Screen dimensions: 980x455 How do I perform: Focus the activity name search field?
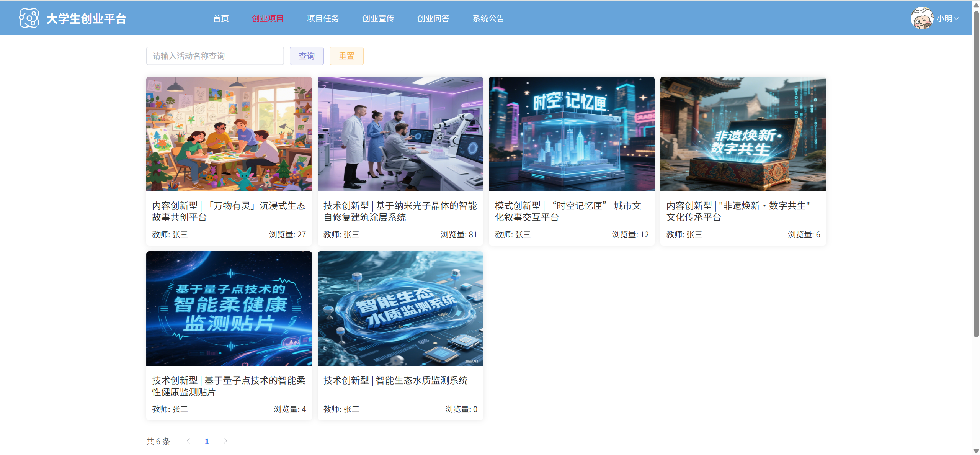coord(215,56)
